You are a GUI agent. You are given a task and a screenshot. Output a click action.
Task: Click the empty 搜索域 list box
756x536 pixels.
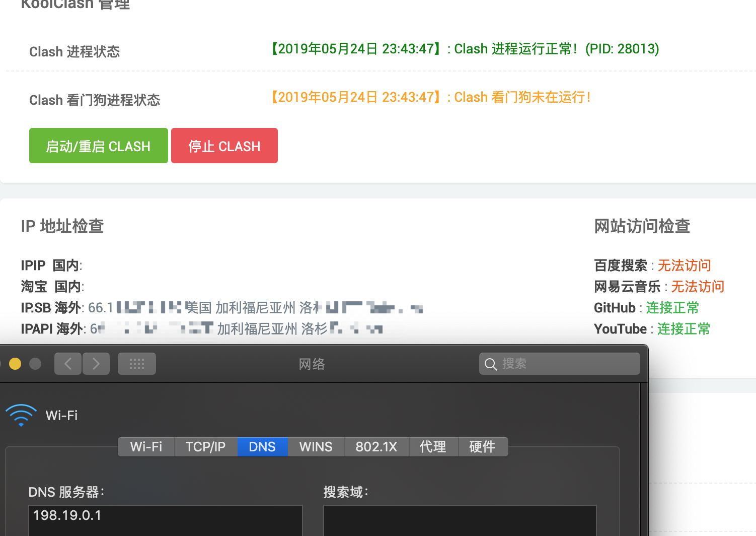tap(460, 520)
